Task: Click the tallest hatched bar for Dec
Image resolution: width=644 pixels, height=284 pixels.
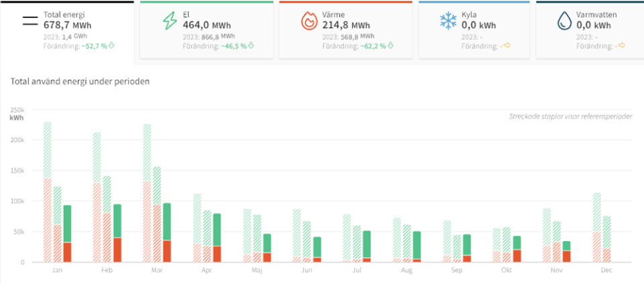Action: point(597,228)
